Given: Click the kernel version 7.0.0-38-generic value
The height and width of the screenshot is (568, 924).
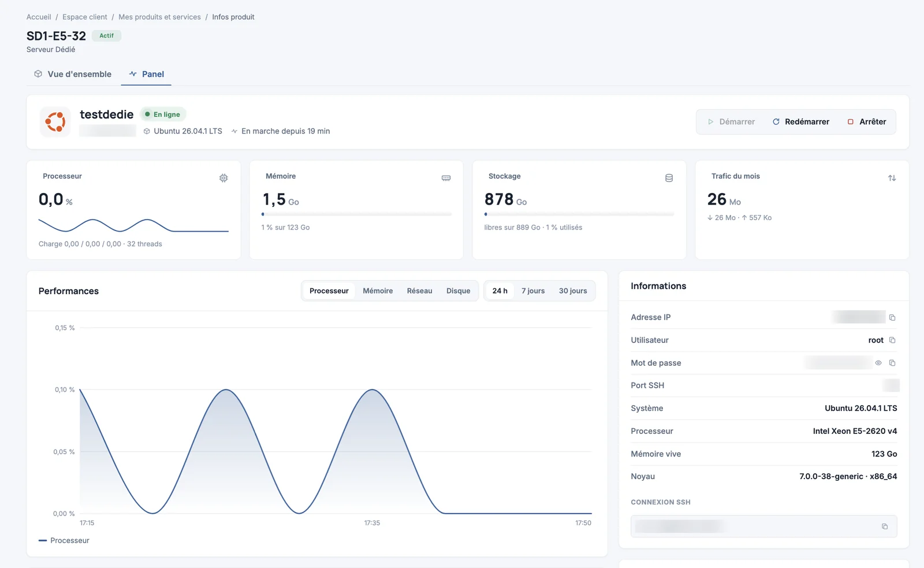Looking at the screenshot, I should (848, 477).
